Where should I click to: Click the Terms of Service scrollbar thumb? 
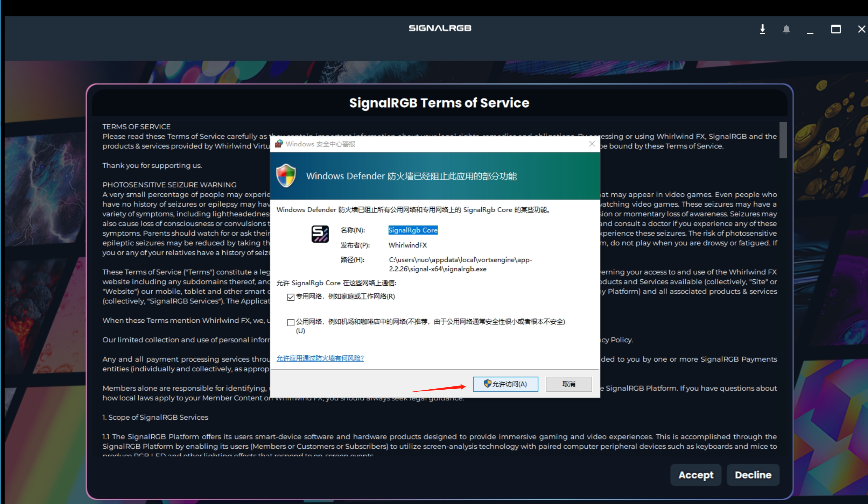(x=783, y=140)
